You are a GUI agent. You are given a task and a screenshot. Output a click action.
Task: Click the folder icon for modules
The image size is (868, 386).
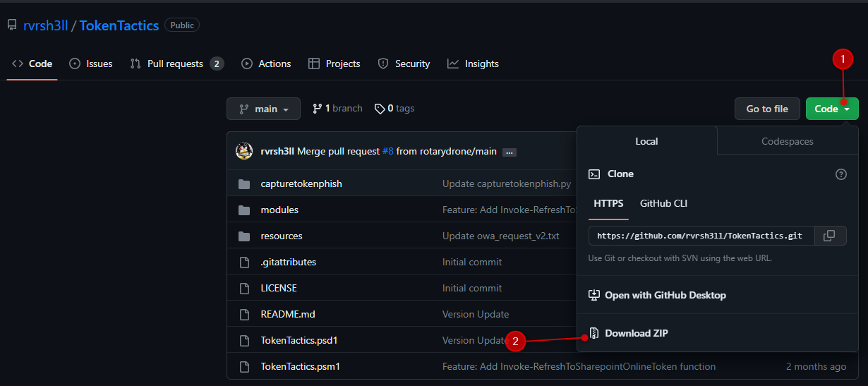(x=244, y=210)
